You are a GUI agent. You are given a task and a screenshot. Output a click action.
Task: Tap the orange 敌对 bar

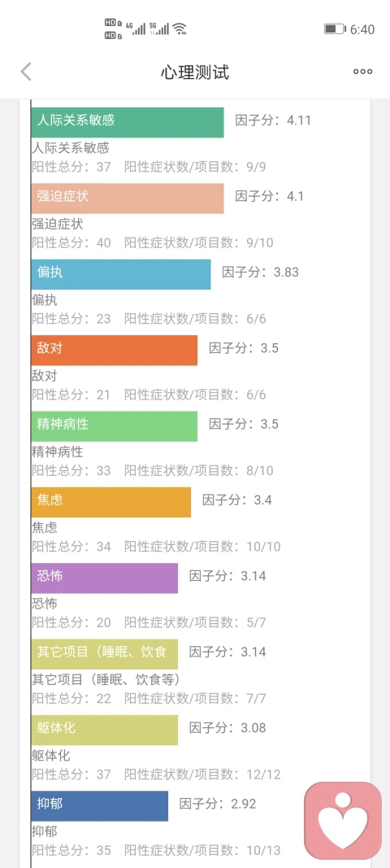[x=114, y=350]
